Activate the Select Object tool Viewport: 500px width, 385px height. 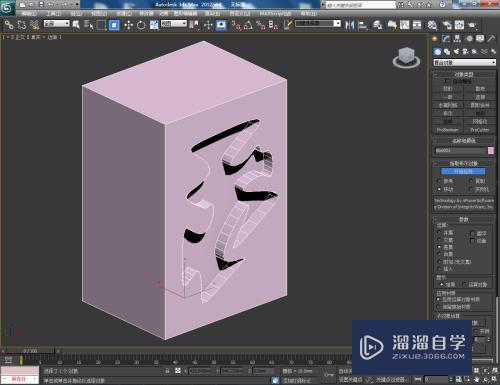pyautogui.click(x=76, y=25)
